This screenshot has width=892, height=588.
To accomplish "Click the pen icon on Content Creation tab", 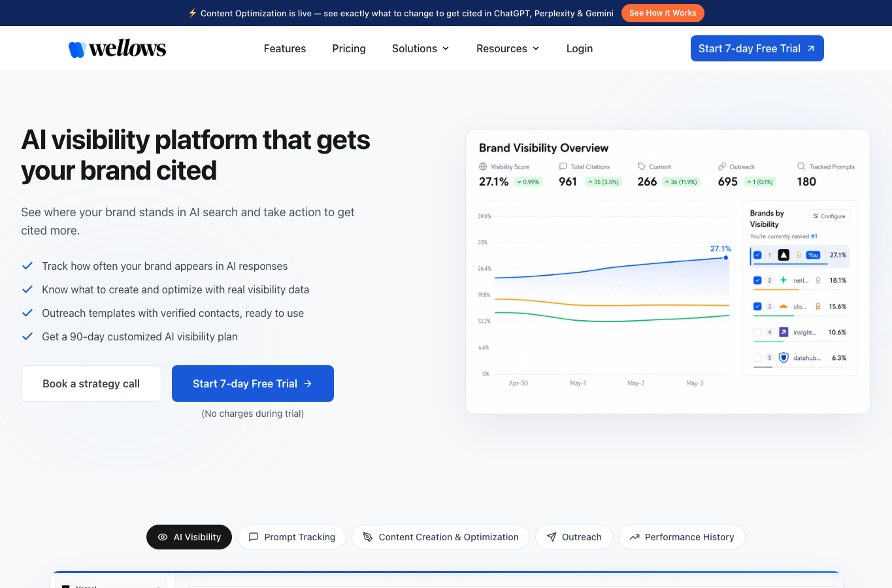I will pyautogui.click(x=368, y=537).
